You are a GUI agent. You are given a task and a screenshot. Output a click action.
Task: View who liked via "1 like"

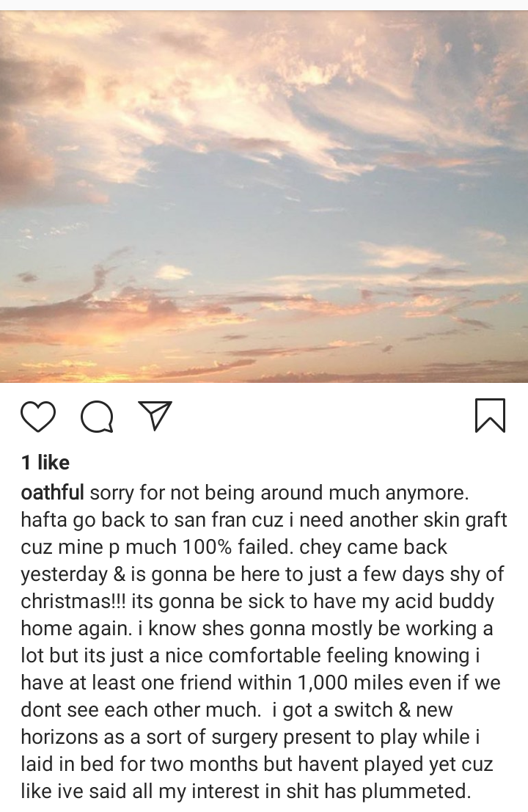click(45, 462)
